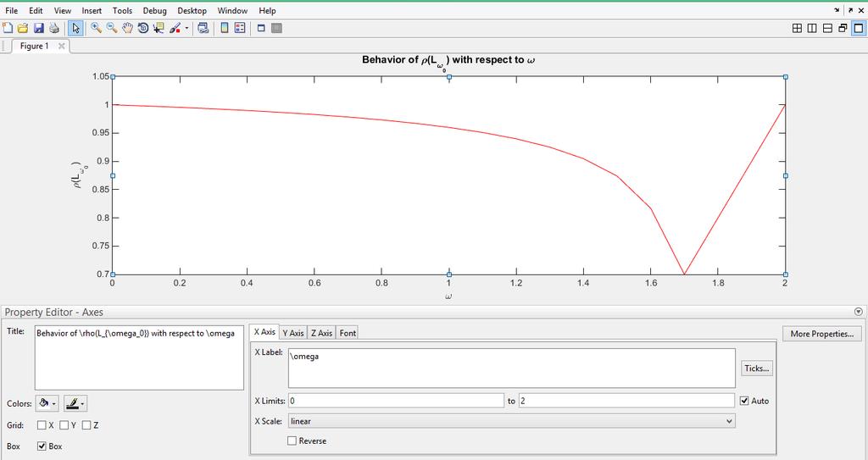This screenshot has height=460, width=868.
Task: Click the Title text field
Action: tap(139, 357)
